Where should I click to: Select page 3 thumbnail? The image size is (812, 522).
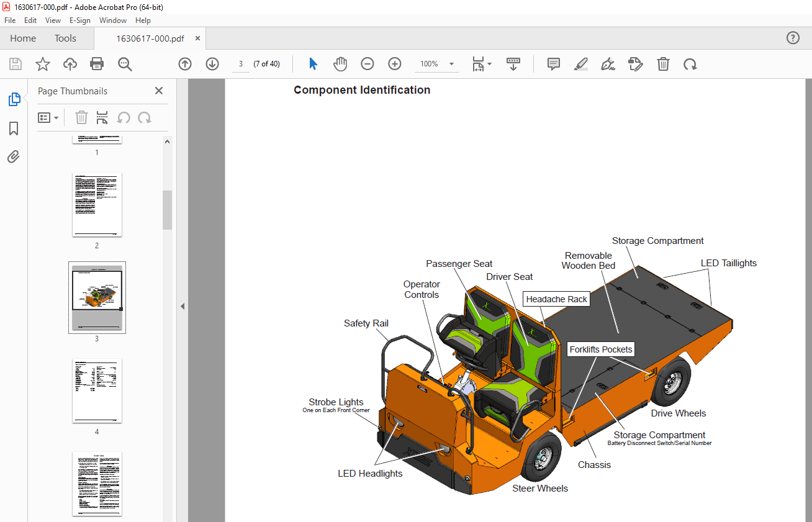pyautogui.click(x=97, y=298)
